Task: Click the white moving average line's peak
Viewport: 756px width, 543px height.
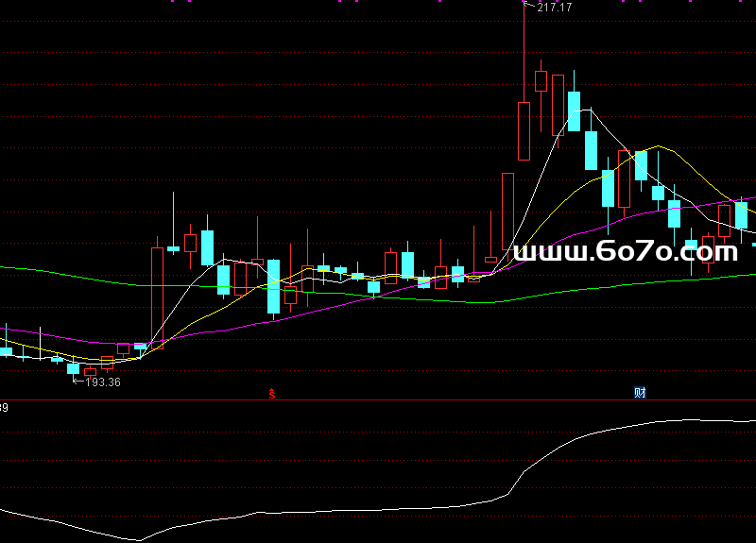Action: 590,110
